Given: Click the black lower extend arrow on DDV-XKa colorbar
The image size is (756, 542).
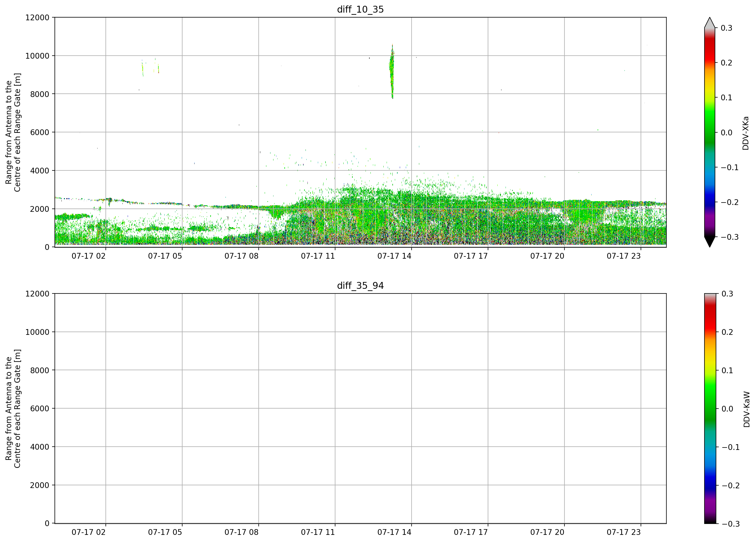Looking at the screenshot, I should coord(710,242).
